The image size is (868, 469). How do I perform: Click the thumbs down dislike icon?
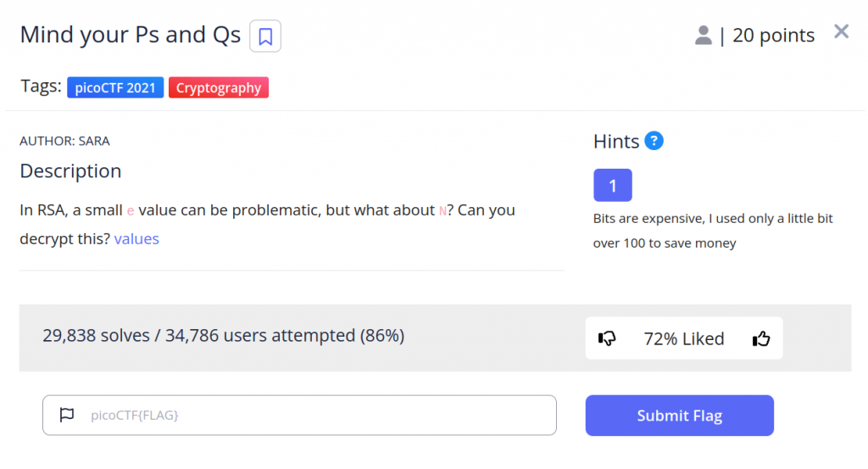point(607,339)
